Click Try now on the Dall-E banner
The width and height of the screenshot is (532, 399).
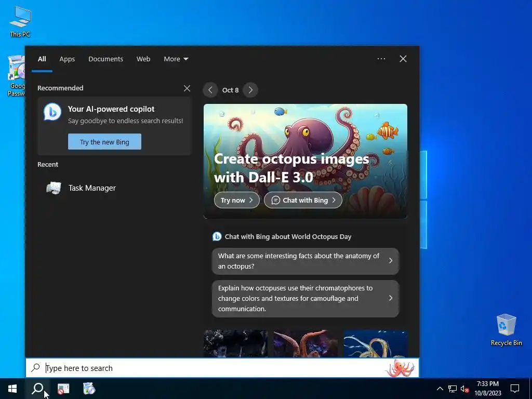pos(236,200)
